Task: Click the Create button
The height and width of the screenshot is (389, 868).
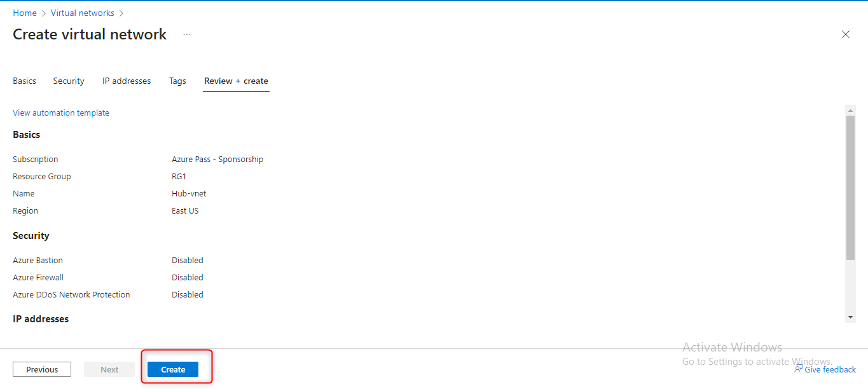Action: coord(173,369)
